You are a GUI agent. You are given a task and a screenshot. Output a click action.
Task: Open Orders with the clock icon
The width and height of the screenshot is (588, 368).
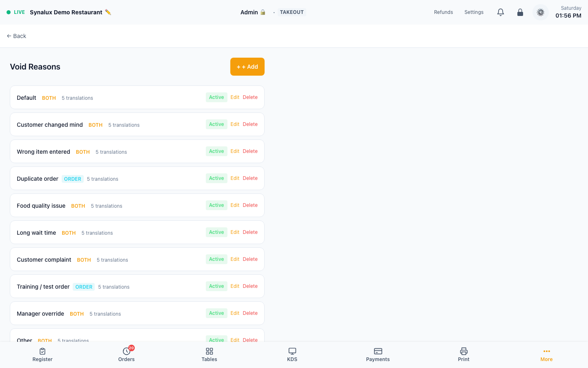pyautogui.click(x=127, y=351)
